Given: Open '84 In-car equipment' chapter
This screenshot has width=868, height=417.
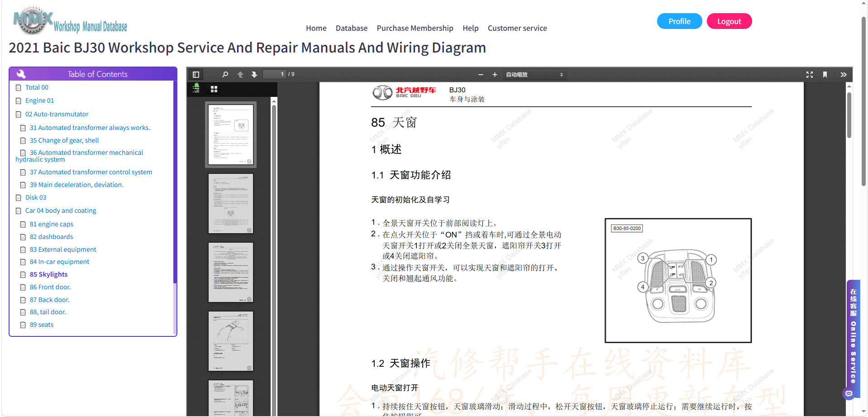Looking at the screenshot, I should pos(60,262).
